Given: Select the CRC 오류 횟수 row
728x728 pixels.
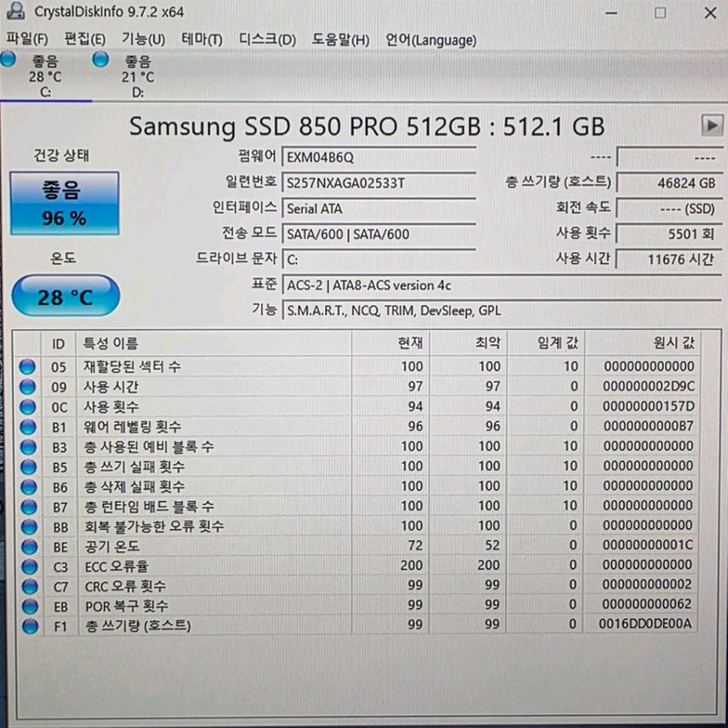Looking at the screenshot, I should (x=357, y=586).
